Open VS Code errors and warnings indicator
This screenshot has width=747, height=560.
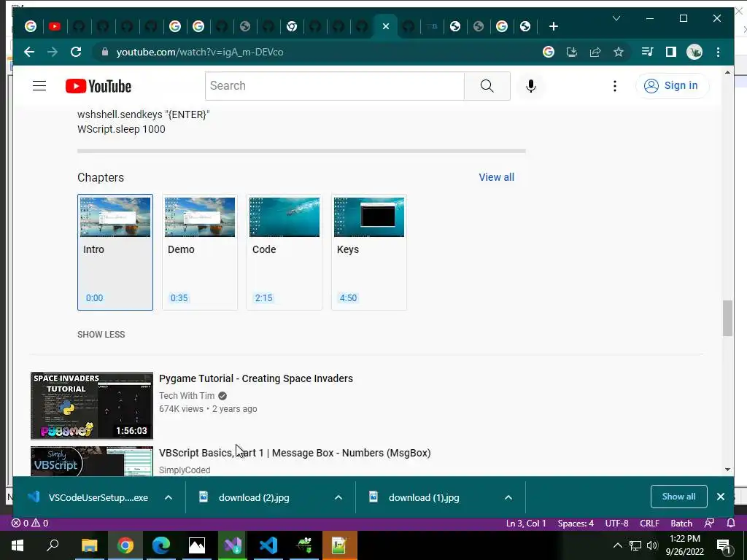[29, 524]
